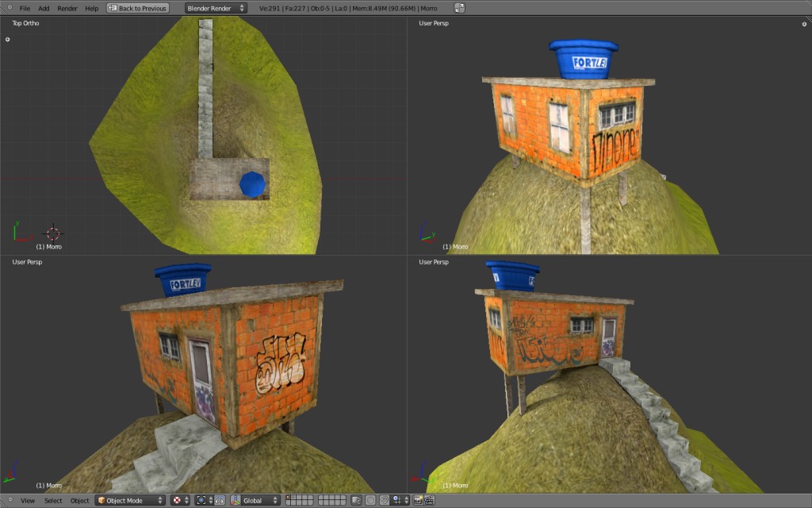Toggle manipulate center points

220,500
